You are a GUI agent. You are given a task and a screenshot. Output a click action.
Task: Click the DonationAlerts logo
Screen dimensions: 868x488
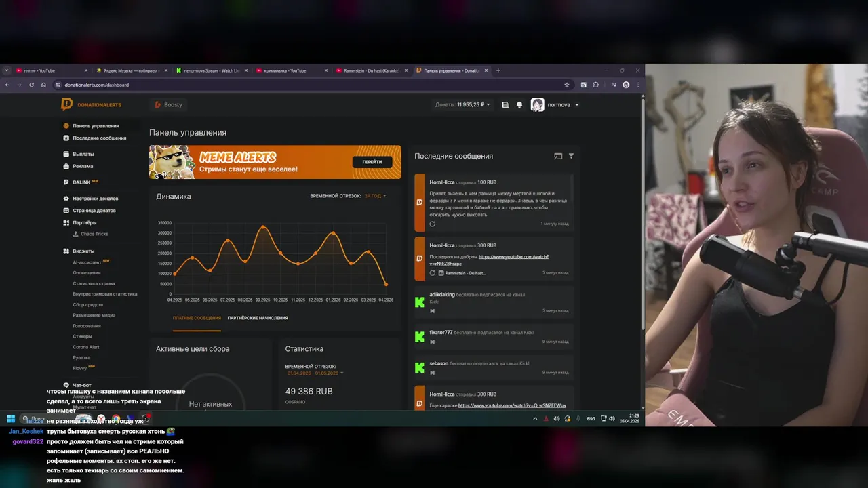click(x=92, y=104)
